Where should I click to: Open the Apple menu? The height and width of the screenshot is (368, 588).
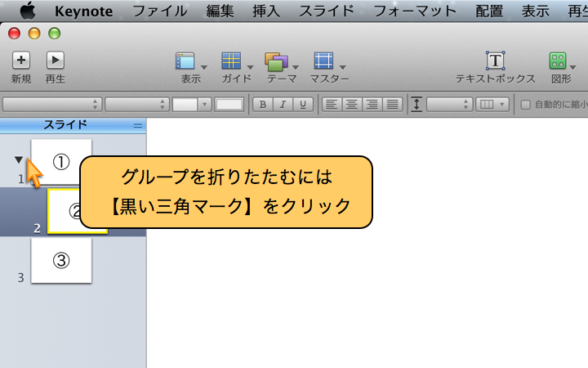28,11
